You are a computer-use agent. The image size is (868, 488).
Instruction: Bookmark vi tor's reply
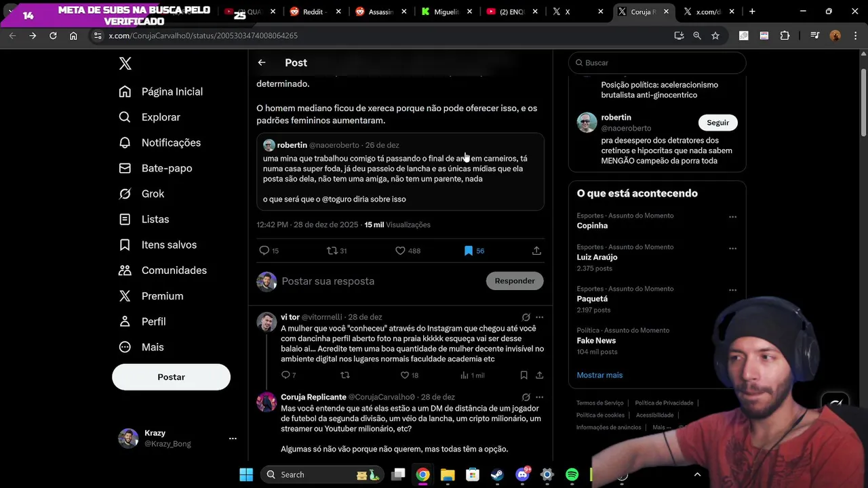[524, 375]
